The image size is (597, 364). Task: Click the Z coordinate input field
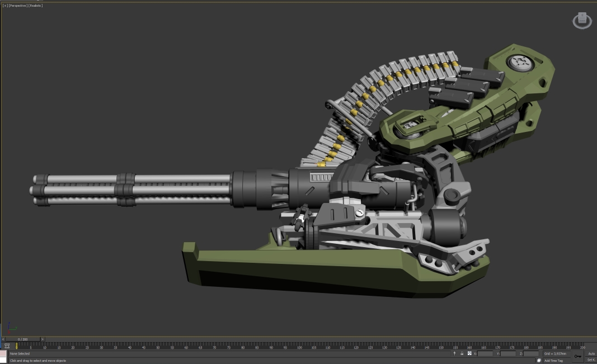coord(530,353)
